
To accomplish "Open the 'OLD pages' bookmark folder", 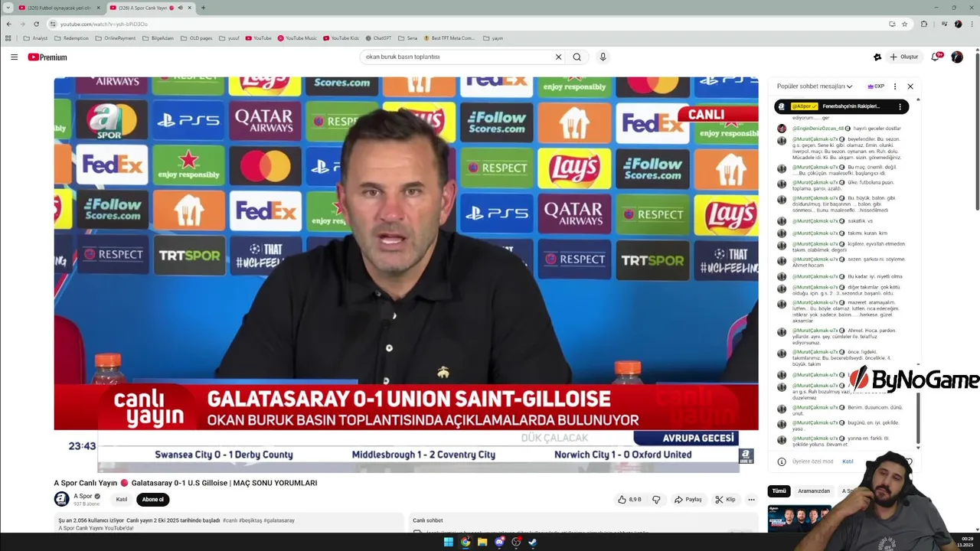I will (197, 38).
